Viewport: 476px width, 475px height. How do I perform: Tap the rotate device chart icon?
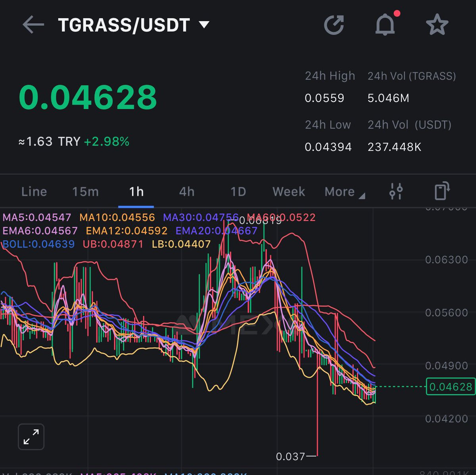pos(442,191)
